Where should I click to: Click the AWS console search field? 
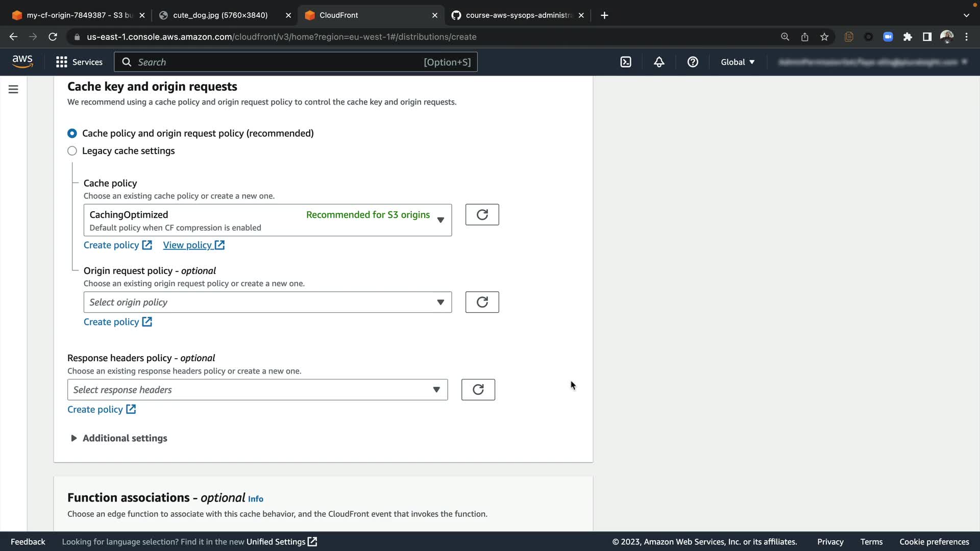click(x=296, y=62)
